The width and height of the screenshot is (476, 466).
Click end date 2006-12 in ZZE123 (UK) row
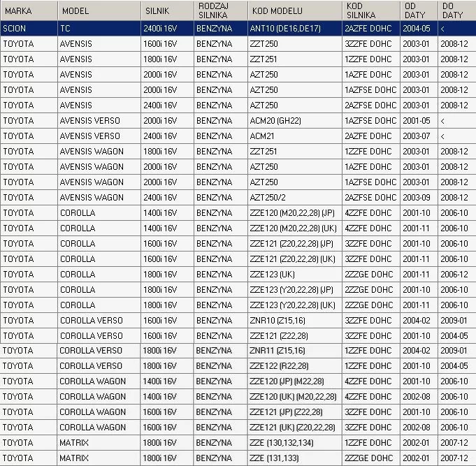[x=457, y=275]
